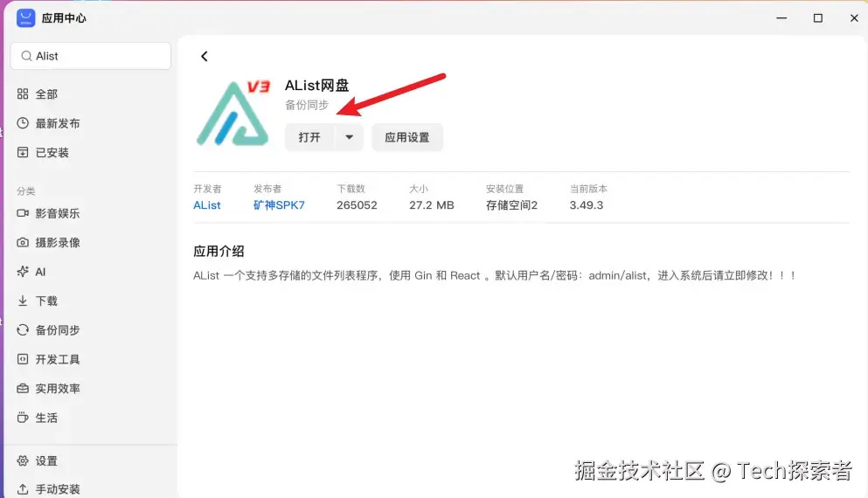Minimize the 应用中心 window
This screenshot has width=868, height=498.
pyautogui.click(x=781, y=17)
